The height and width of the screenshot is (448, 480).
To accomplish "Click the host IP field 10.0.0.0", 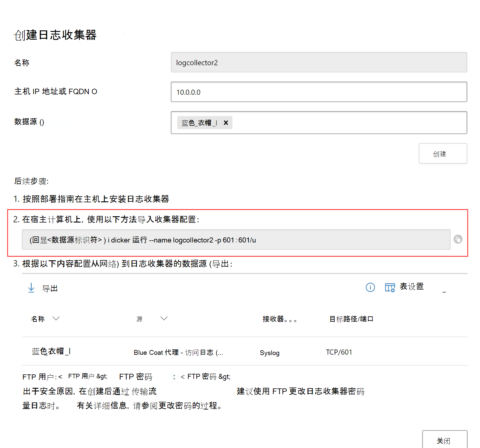I will click(x=319, y=92).
